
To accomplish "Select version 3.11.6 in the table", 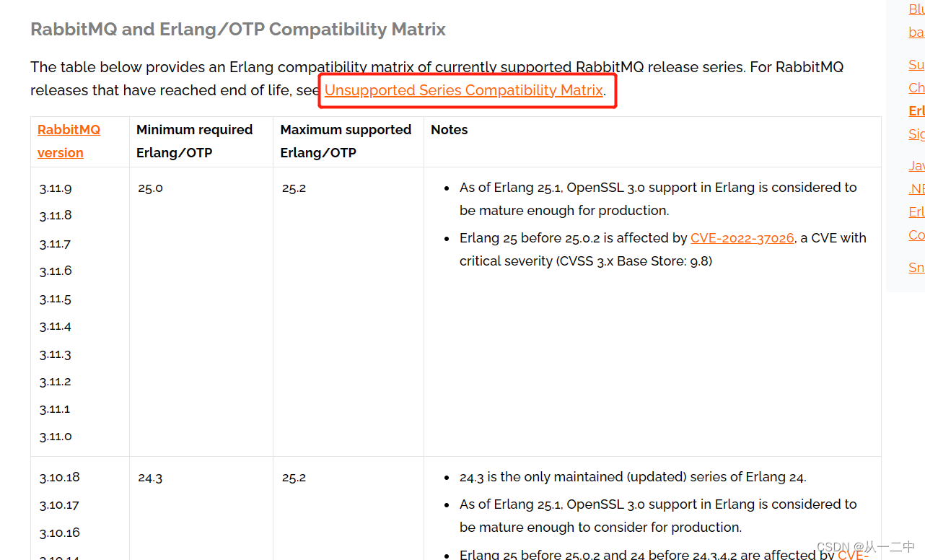I will pyautogui.click(x=56, y=271).
